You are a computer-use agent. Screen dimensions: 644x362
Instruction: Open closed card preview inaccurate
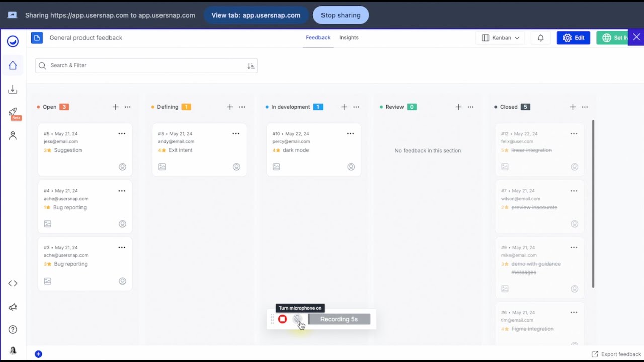534,207
